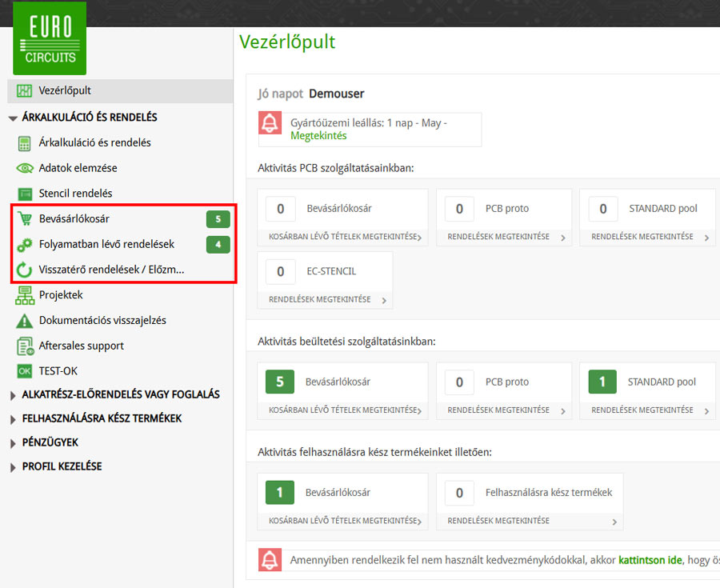720x588 pixels.
Task: Click the gears icon for Folyamatban lévő rendelések
Action: (24, 245)
